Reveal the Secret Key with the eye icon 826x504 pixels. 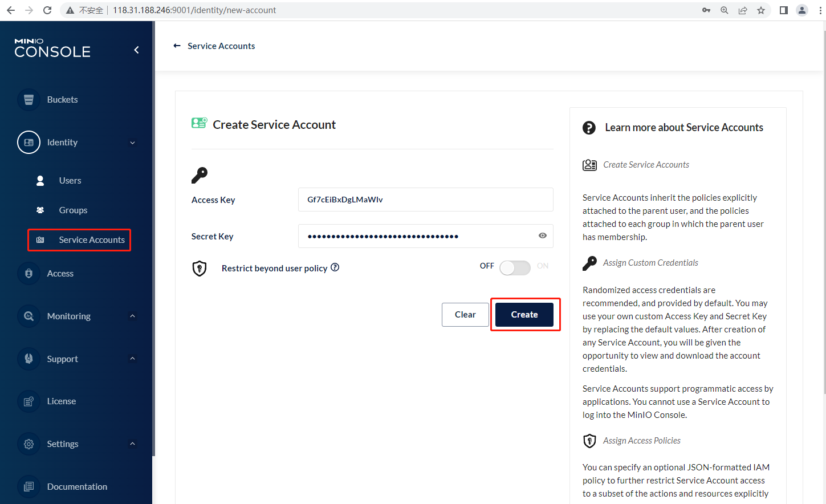pyautogui.click(x=542, y=235)
